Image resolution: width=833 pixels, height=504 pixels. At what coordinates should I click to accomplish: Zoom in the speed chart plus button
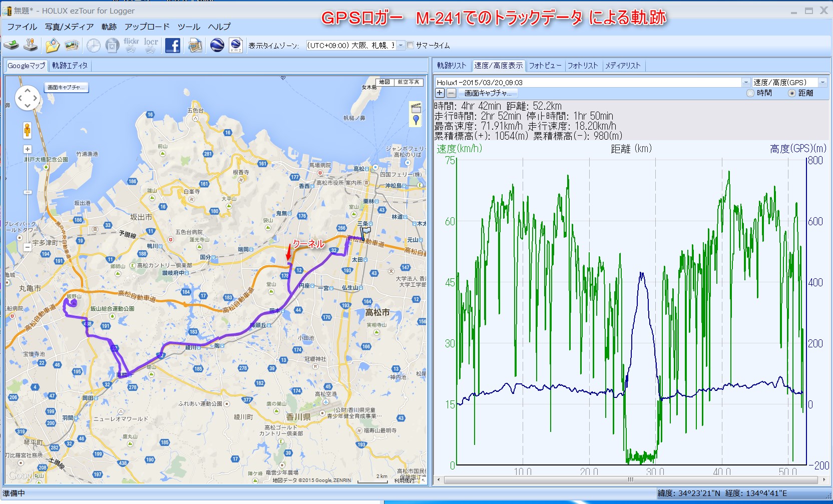click(x=440, y=93)
